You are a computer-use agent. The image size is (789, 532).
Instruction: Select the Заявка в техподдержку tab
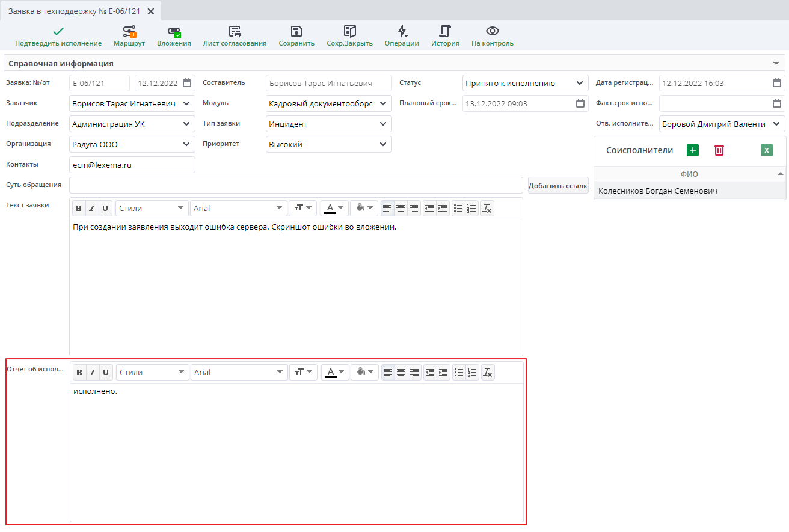point(73,11)
